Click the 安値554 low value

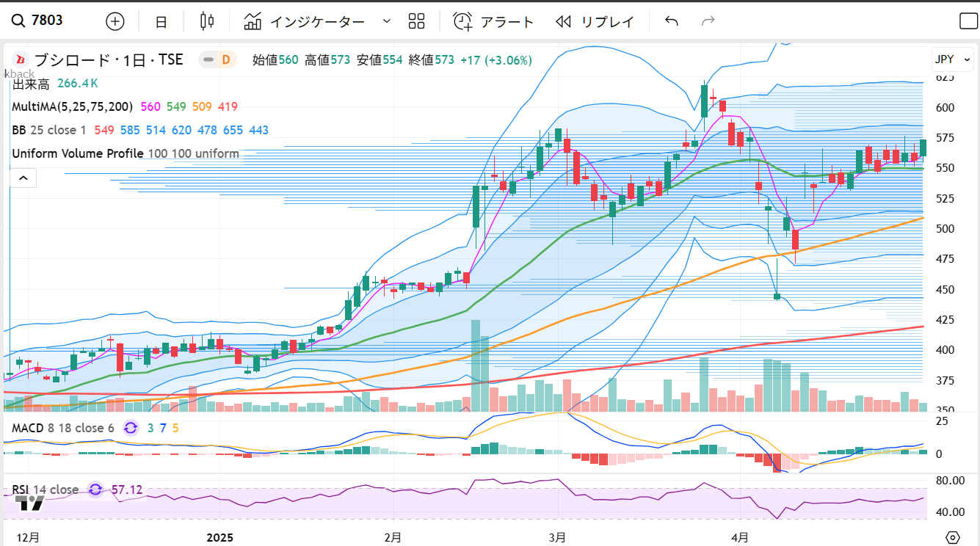[x=380, y=60]
